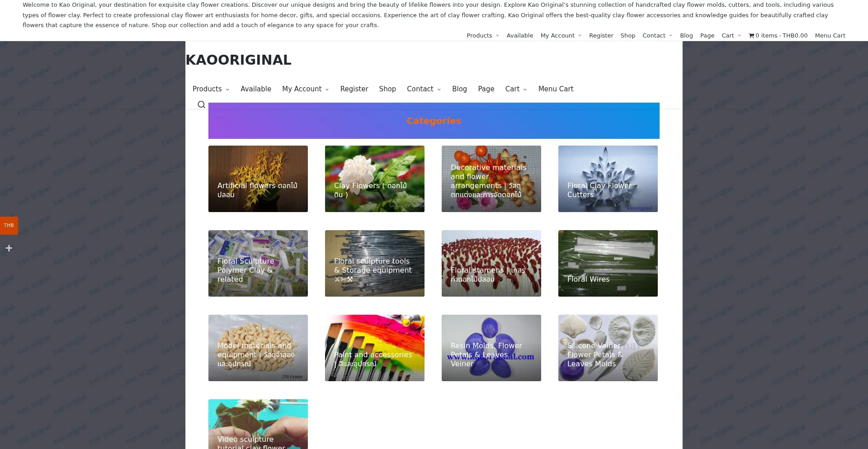Open Paint and accessories category thumbnail

tap(375, 348)
